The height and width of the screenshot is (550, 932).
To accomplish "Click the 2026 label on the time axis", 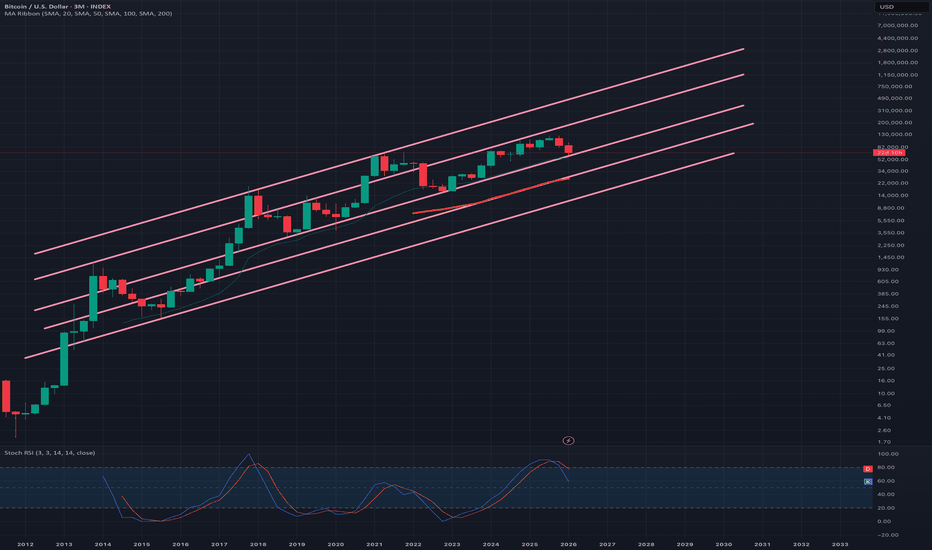I will [568, 544].
